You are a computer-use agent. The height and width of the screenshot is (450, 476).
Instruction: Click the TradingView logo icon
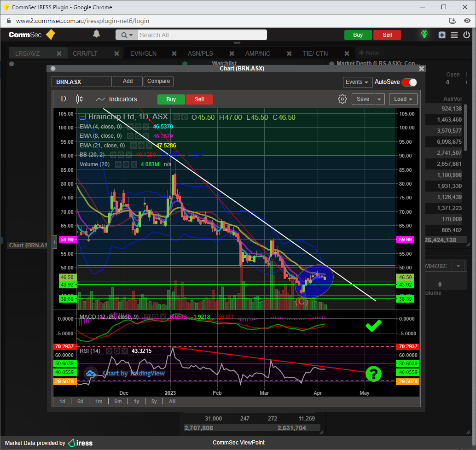(91, 374)
